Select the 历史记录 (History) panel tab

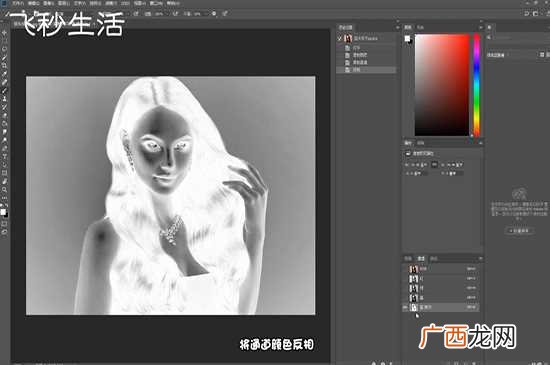pyautogui.click(x=346, y=27)
